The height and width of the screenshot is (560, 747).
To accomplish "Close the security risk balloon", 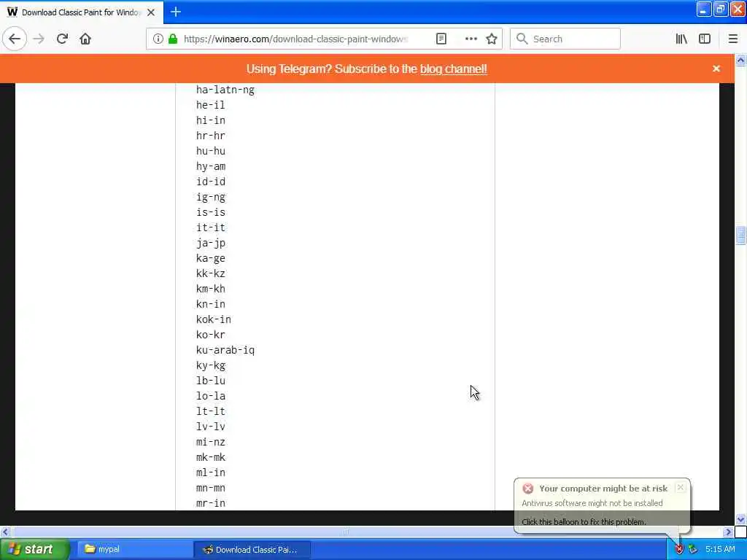I will [681, 487].
